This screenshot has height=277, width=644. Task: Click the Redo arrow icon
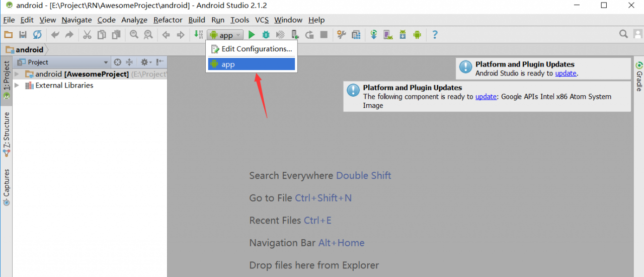pos(69,35)
